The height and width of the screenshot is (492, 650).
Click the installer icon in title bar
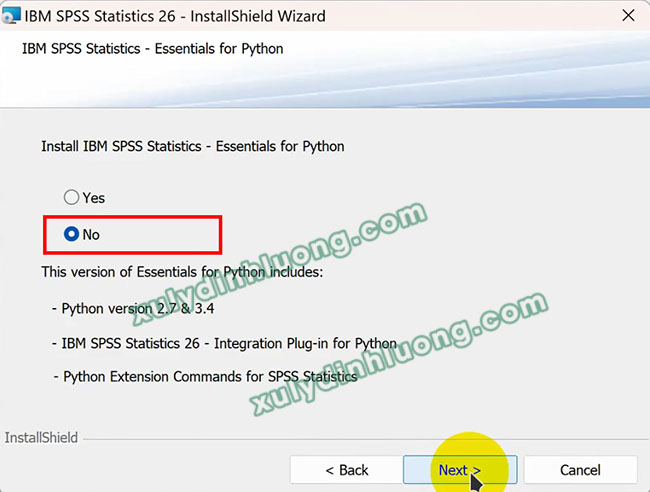[x=11, y=16]
